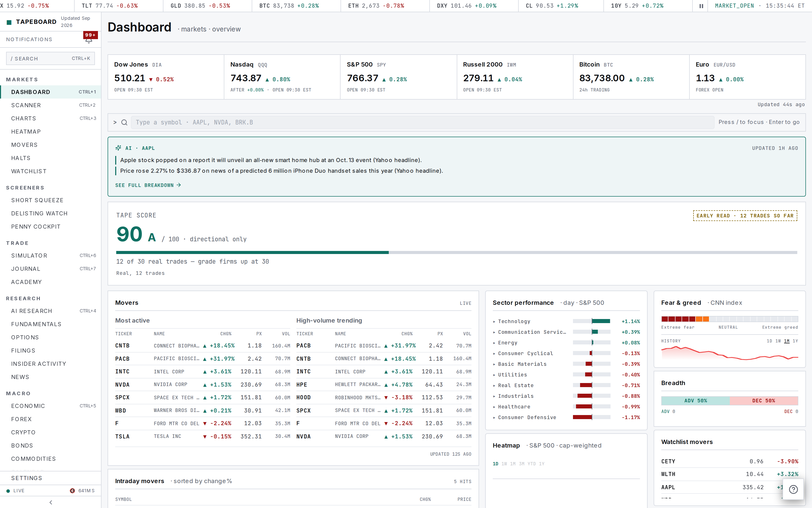Open the Nasdaq QQQ index card
The height and width of the screenshot is (508, 812).
click(x=282, y=77)
